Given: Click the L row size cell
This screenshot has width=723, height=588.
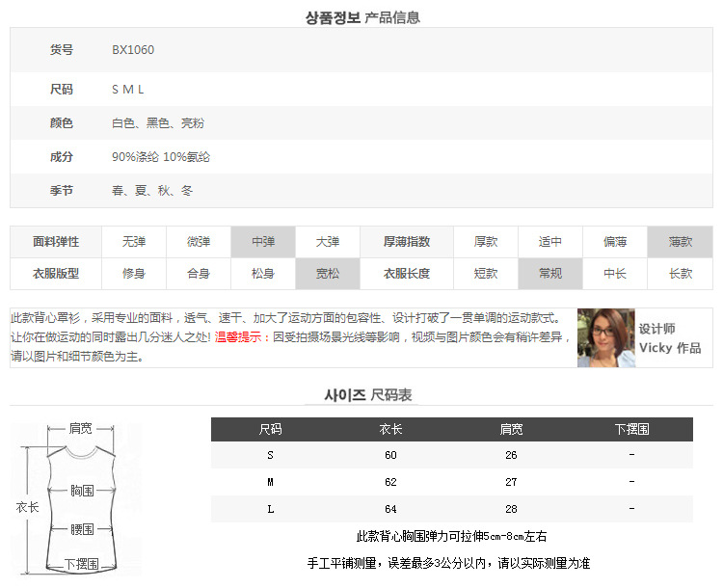Looking at the screenshot, I should pos(271,509).
